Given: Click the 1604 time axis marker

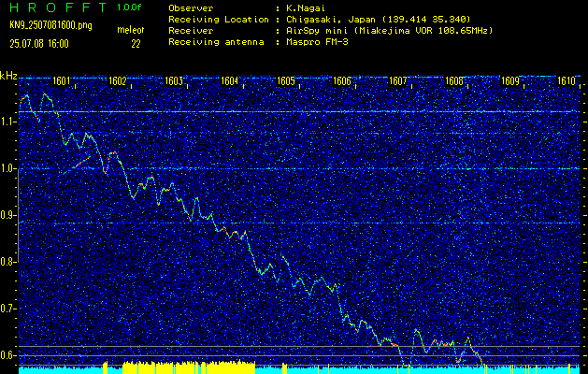Looking at the screenshot, I should coord(230,80).
